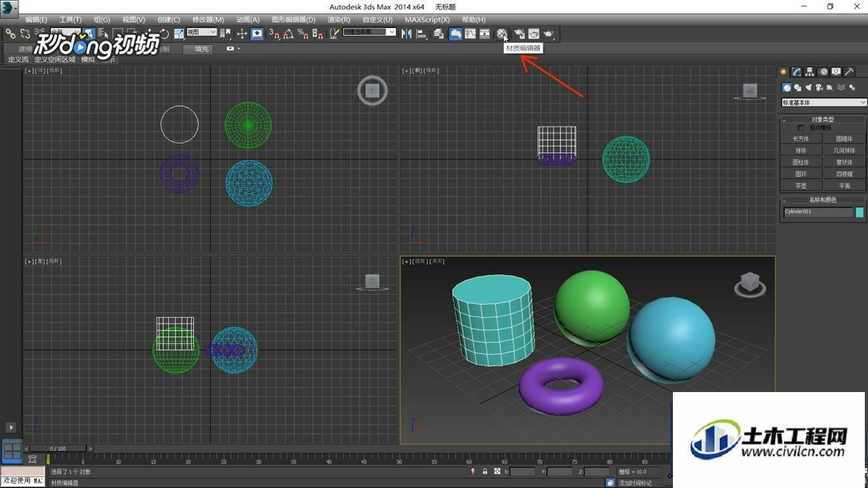Toggle the Graphite ribbon icon
868x488 pixels.
click(455, 34)
